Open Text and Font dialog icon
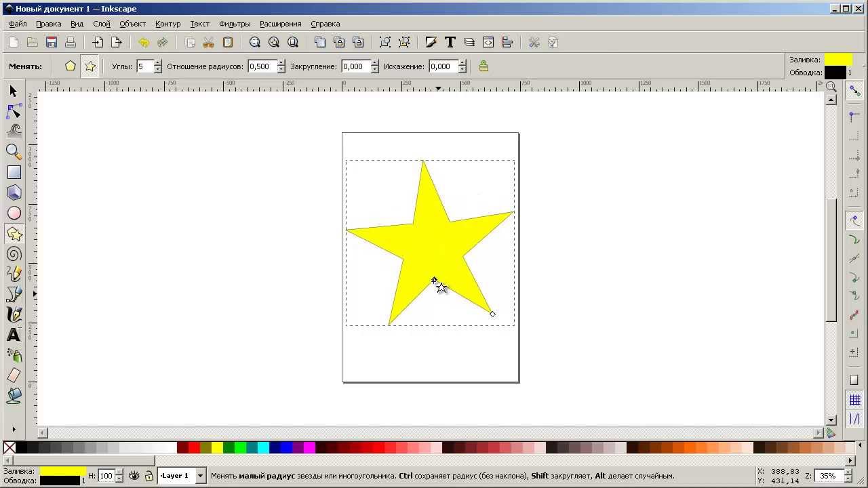This screenshot has width=868, height=488. [x=450, y=42]
